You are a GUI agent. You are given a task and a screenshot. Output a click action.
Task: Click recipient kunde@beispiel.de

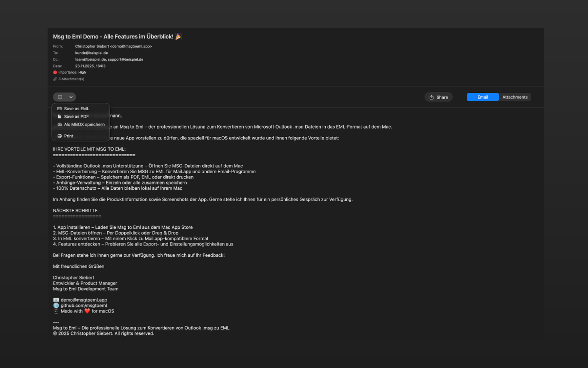tap(91, 53)
